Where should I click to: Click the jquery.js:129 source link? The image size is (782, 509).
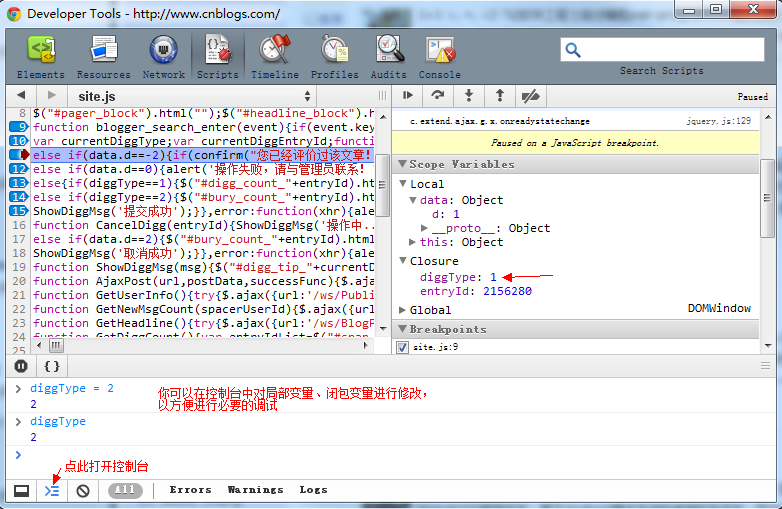[x=718, y=120]
